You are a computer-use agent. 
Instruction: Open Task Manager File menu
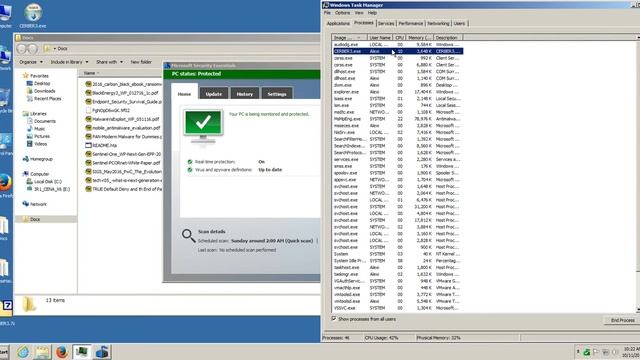327,13
